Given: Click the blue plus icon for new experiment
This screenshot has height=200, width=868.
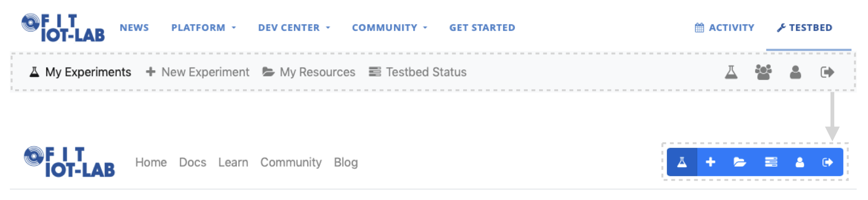Looking at the screenshot, I should coord(710,162).
